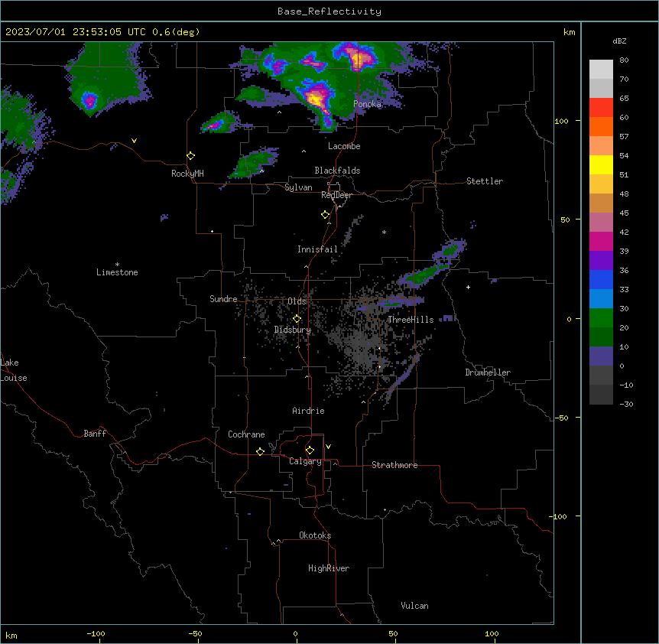Select the Stettler label
659x644 pixels.
[485, 181]
